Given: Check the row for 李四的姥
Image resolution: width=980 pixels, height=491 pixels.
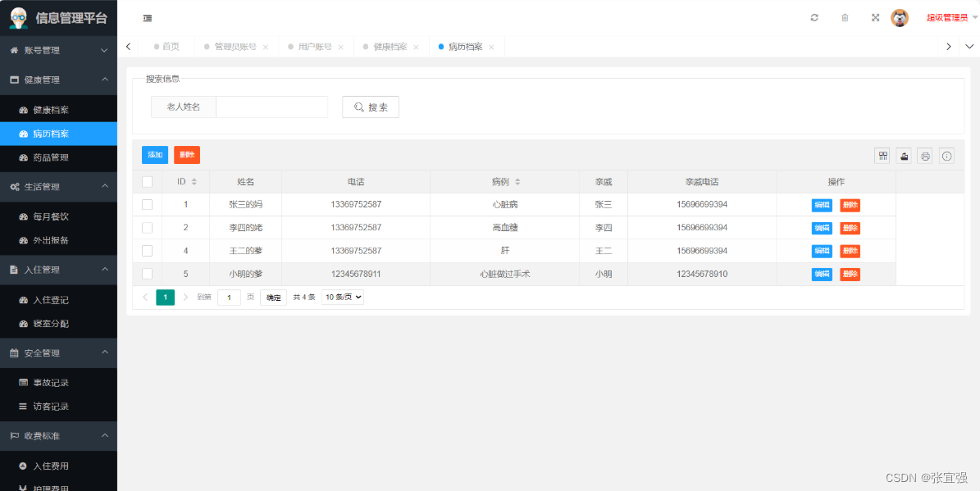Looking at the screenshot, I should tap(148, 227).
